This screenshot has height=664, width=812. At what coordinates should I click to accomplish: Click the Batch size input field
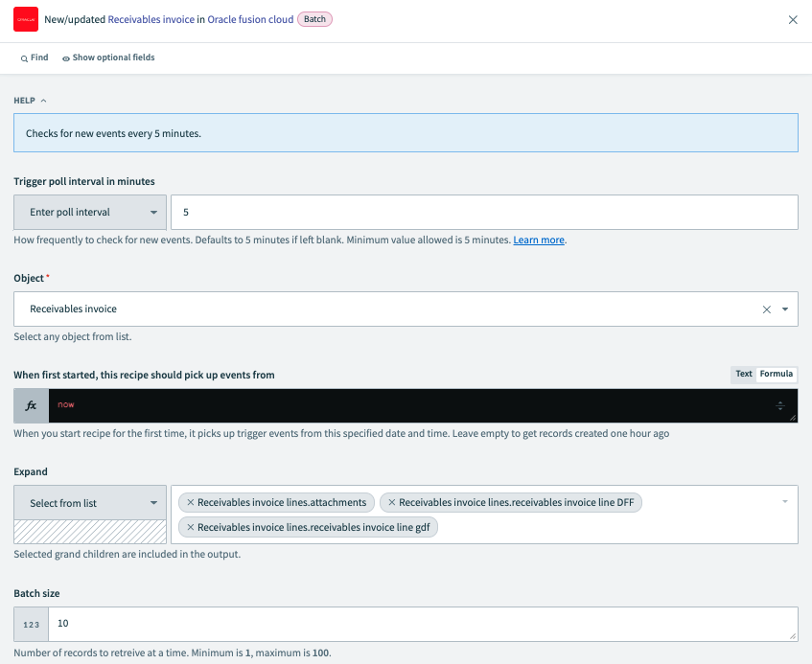coord(422,624)
